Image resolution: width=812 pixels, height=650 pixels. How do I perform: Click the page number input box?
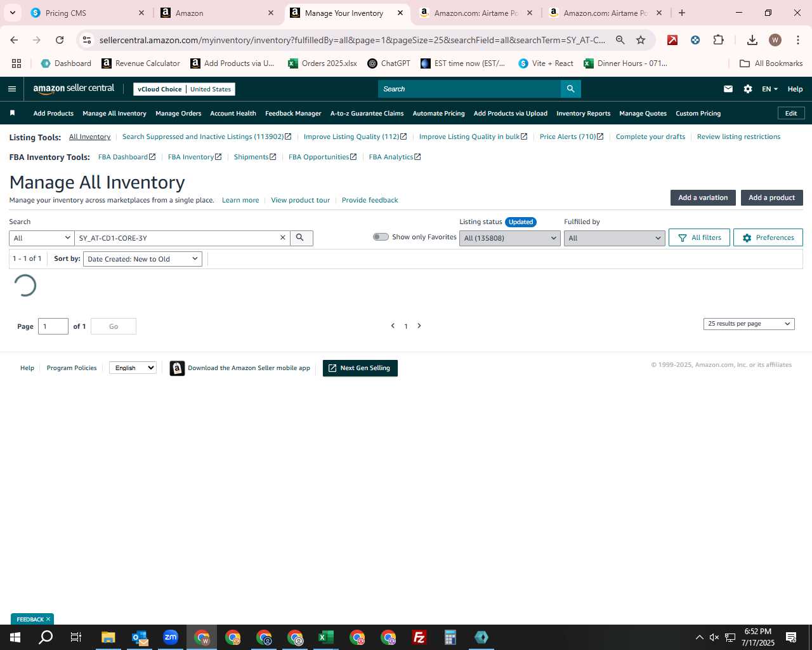click(x=53, y=326)
